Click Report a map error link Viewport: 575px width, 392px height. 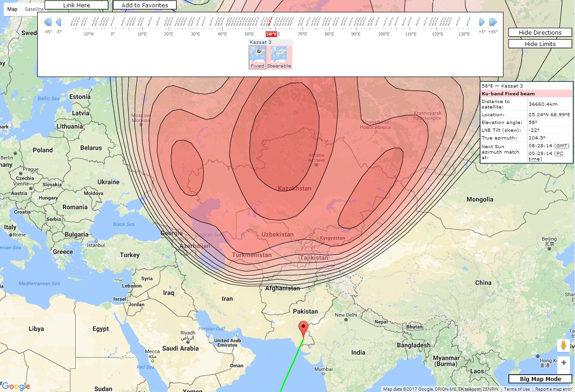(554, 389)
